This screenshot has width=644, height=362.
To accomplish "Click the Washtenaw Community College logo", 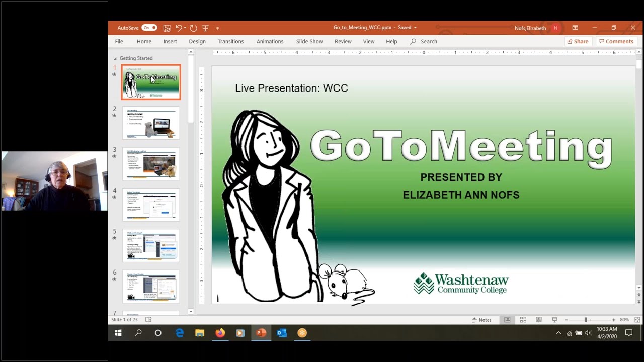I will (x=461, y=283).
